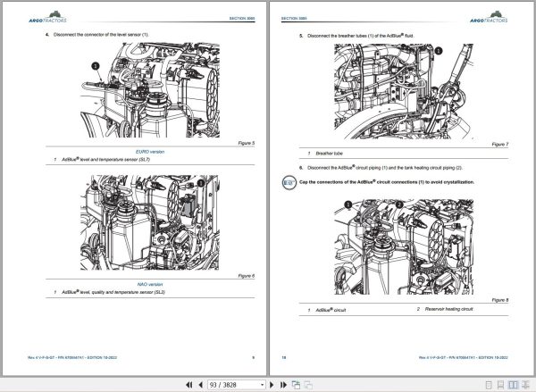Click the Figure 7 breather tube illustration
This screenshot has height=392, width=536.
[x=404, y=91]
